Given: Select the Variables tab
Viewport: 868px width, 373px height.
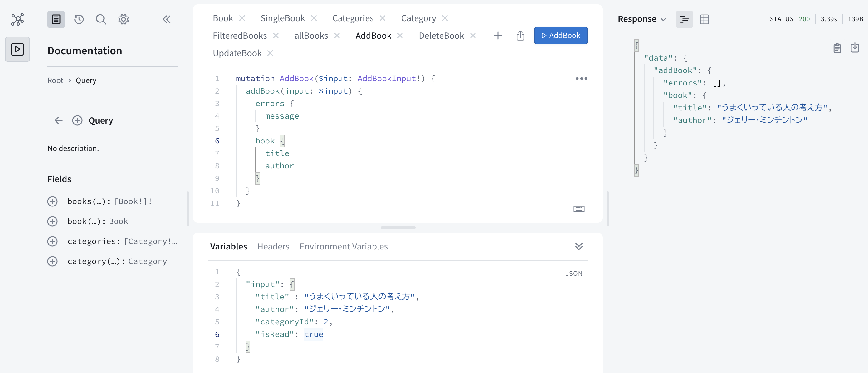Looking at the screenshot, I should tap(228, 246).
